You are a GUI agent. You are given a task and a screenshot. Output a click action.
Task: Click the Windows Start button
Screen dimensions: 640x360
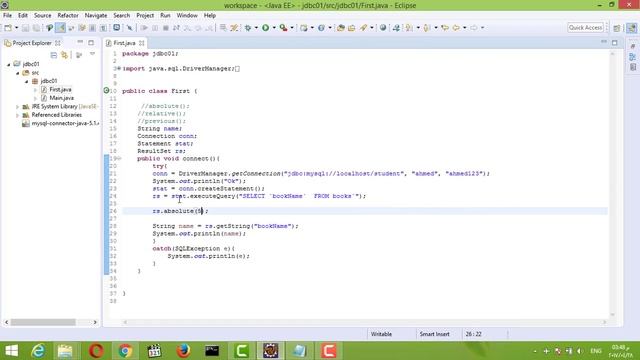[x=11, y=351]
